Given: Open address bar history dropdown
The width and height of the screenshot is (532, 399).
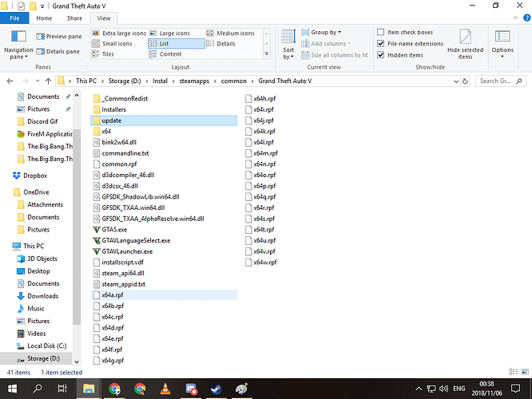Looking at the screenshot, I should tap(455, 81).
